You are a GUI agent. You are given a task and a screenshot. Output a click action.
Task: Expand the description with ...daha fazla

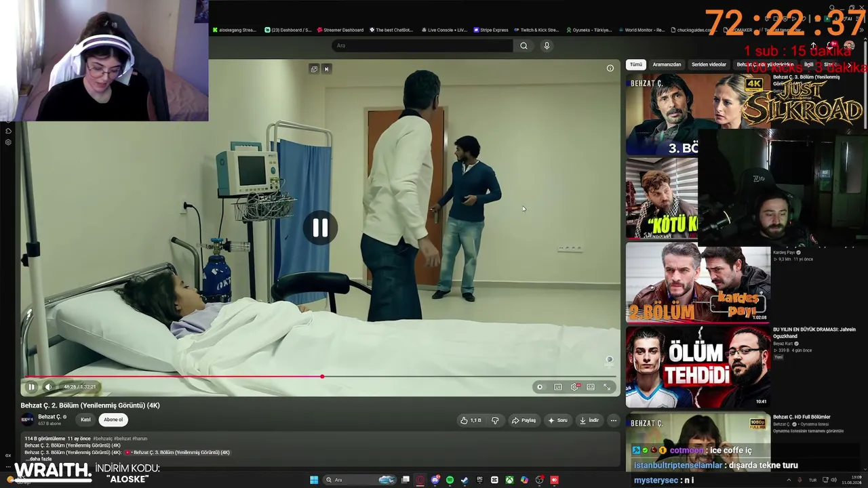click(x=38, y=459)
